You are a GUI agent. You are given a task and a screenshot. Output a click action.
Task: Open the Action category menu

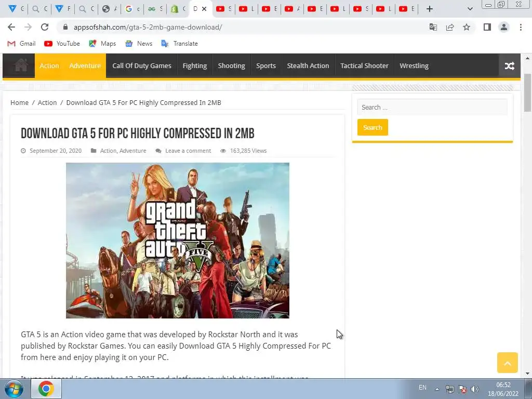click(x=49, y=65)
